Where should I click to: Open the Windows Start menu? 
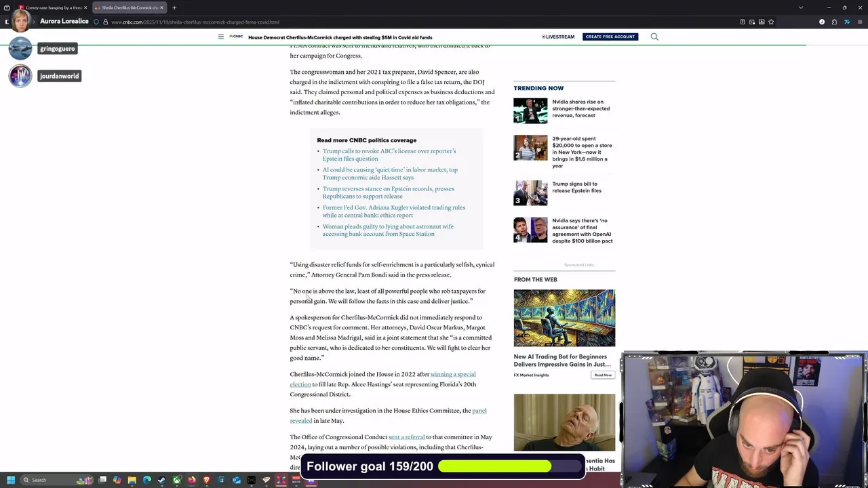[11, 480]
